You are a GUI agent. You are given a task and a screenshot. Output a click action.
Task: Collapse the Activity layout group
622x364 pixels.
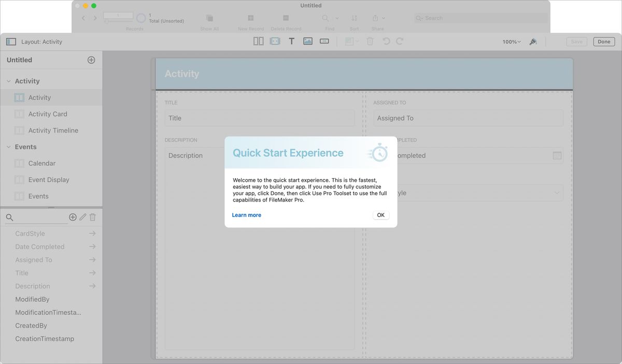point(8,81)
